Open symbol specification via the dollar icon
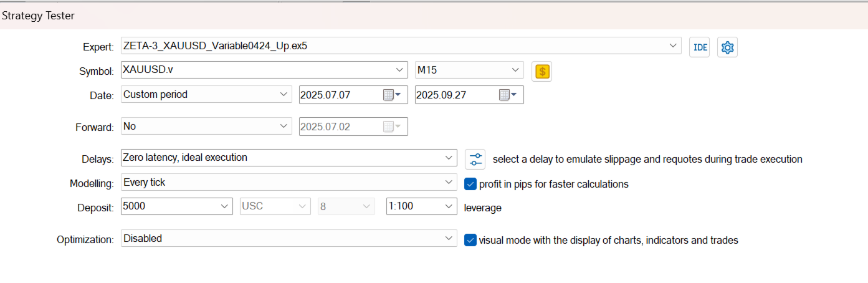The image size is (868, 283). pyautogui.click(x=541, y=71)
